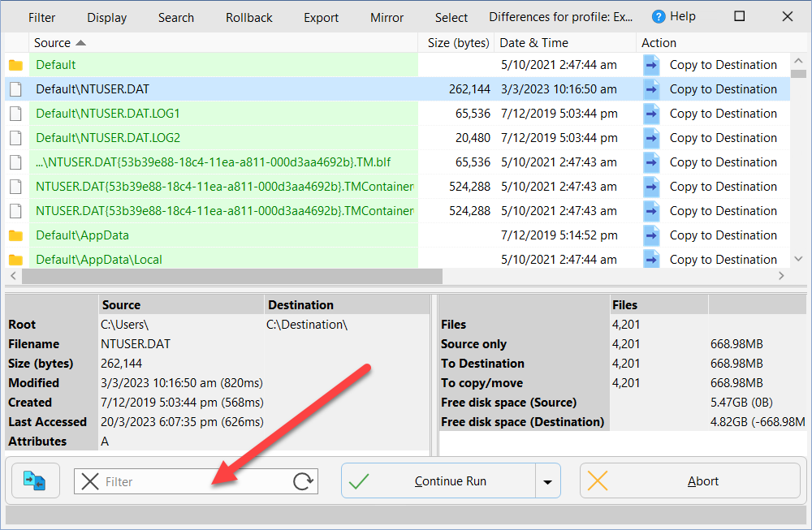Click the Help question mark icon
This screenshot has width=812, height=530.
[x=659, y=17]
